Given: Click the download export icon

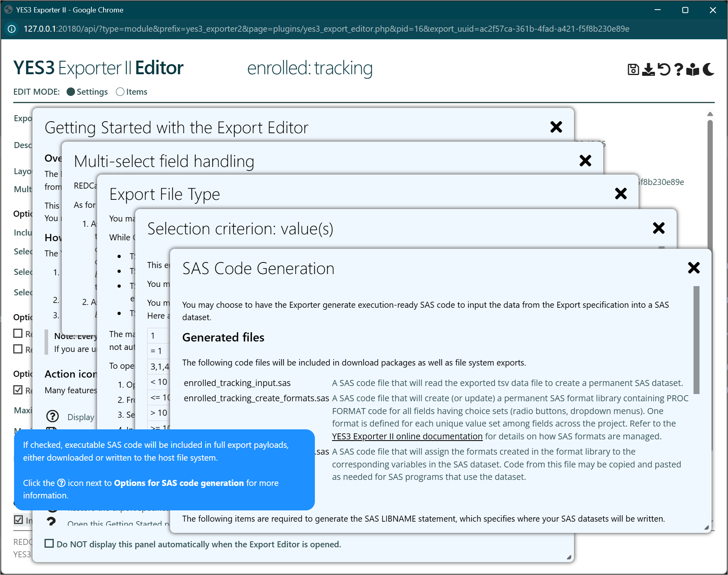Looking at the screenshot, I should pos(648,69).
